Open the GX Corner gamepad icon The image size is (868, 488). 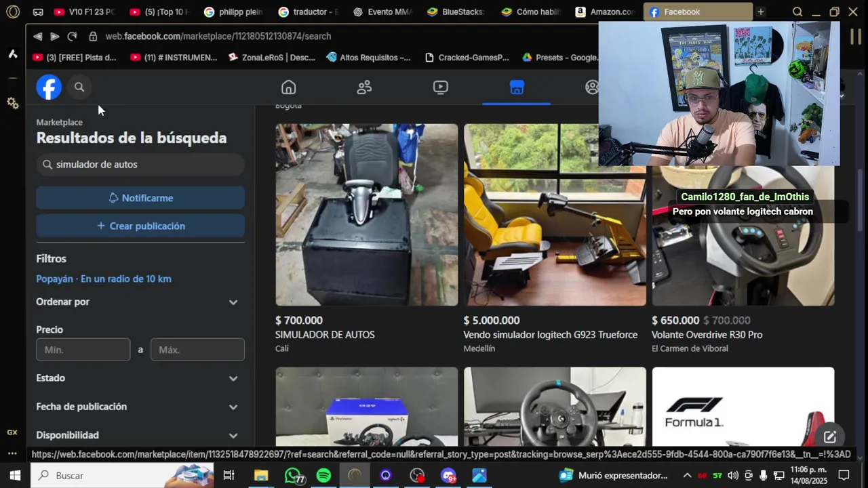point(38,12)
